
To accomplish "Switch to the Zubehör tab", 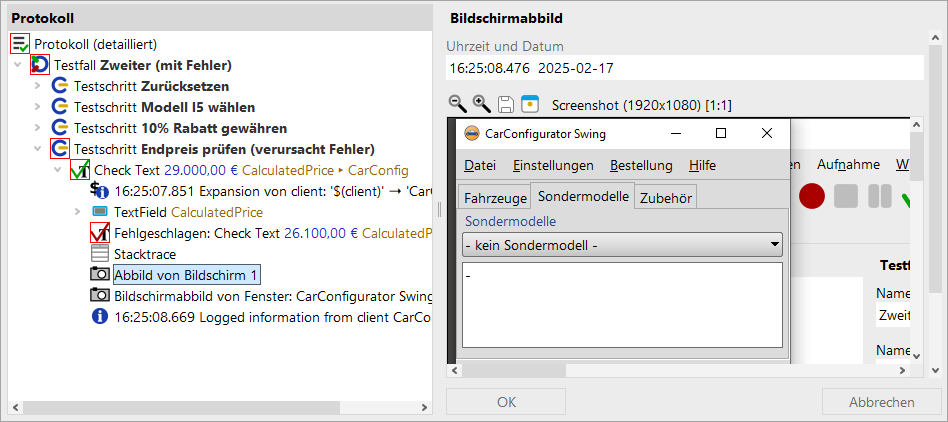I will coord(666,198).
